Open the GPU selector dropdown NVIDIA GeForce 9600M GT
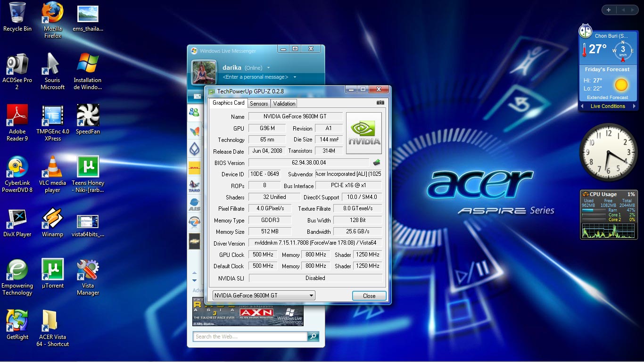This screenshot has height=362, width=644. point(264,296)
